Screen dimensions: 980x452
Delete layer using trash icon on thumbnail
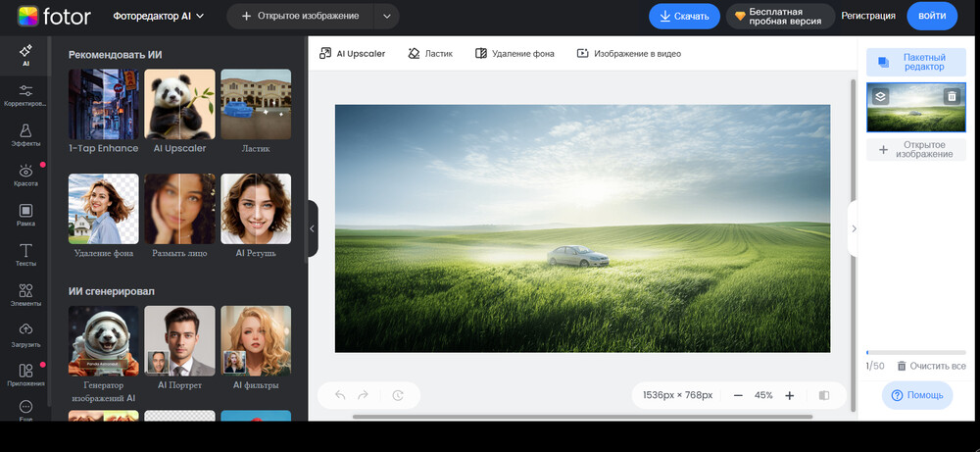(x=951, y=96)
